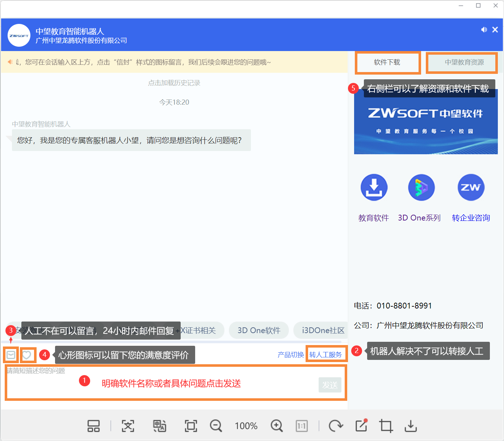Select the 3D One软件 quick-reply chip
The height and width of the screenshot is (441, 504).
tap(259, 330)
